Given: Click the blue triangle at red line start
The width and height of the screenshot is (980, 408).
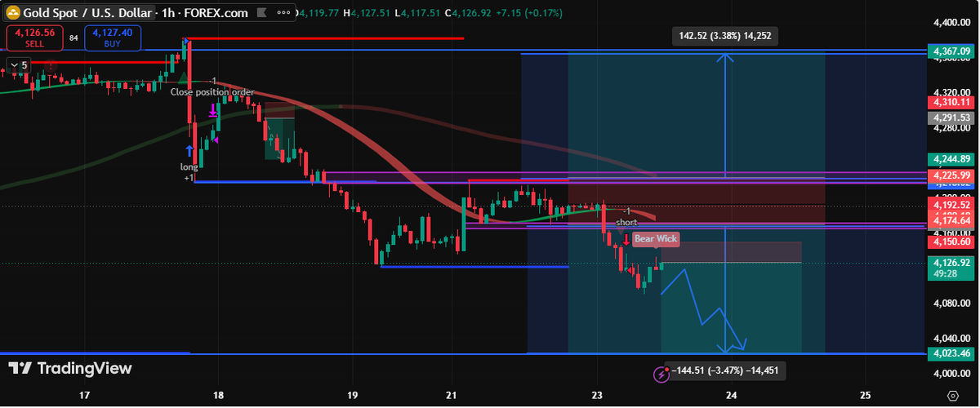Looking at the screenshot, I should click(x=186, y=39).
